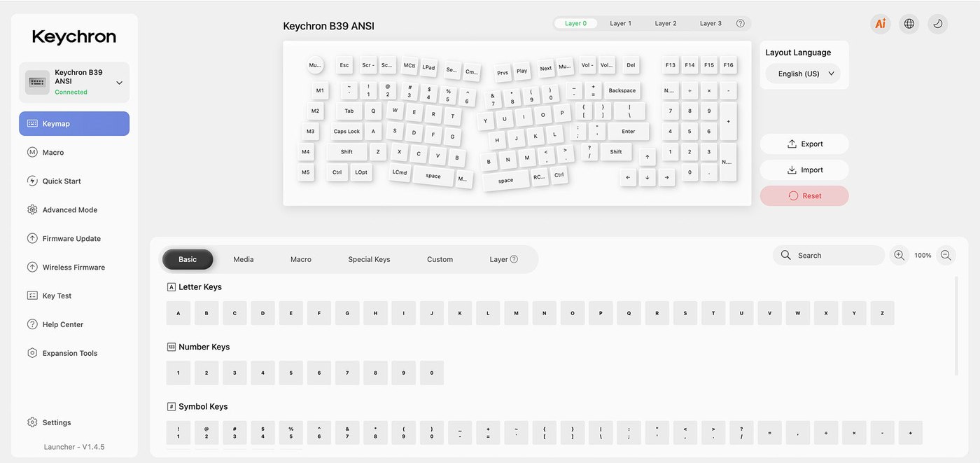Select the LOpt key on keymap
This screenshot has height=463, width=980.
361,172
